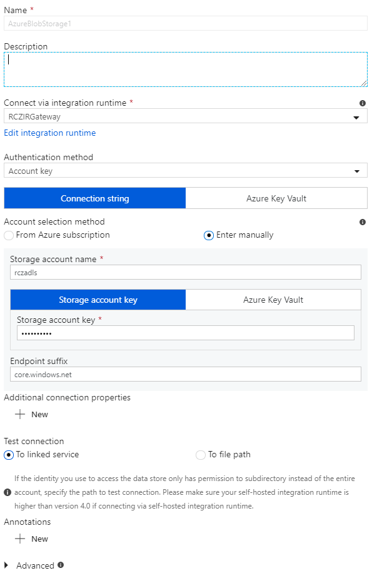Click plus icon under Additional connection properties

pos(20,414)
